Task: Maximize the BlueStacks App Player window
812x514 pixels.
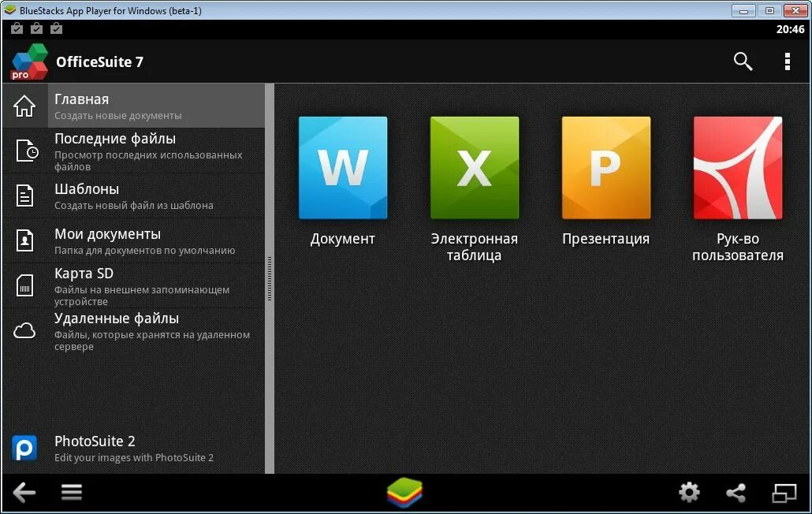Action: [769, 10]
